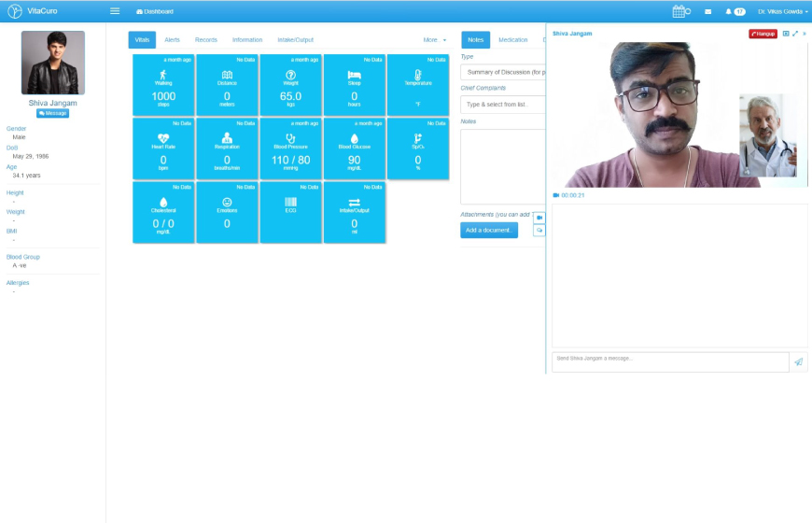Image resolution: width=812 pixels, height=523 pixels.
Task: Open the Walking steps vital tile
Action: [163, 84]
